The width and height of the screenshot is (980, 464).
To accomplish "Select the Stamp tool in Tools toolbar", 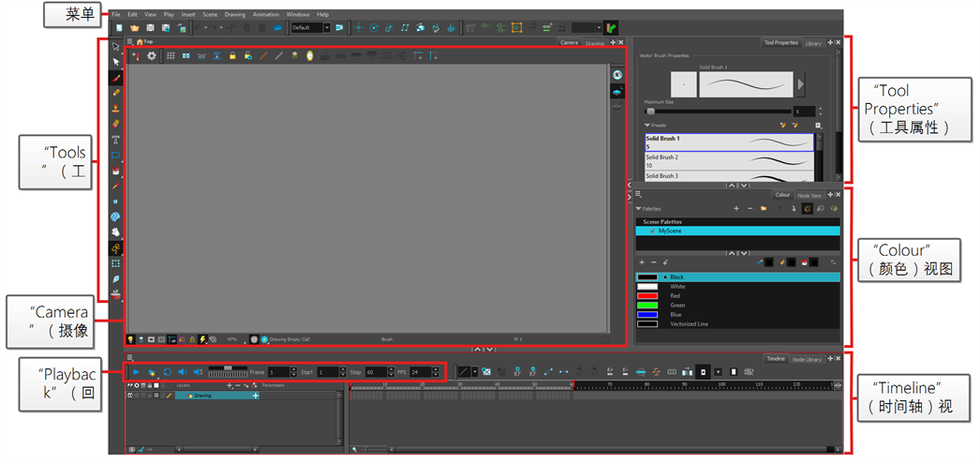I will point(116,108).
